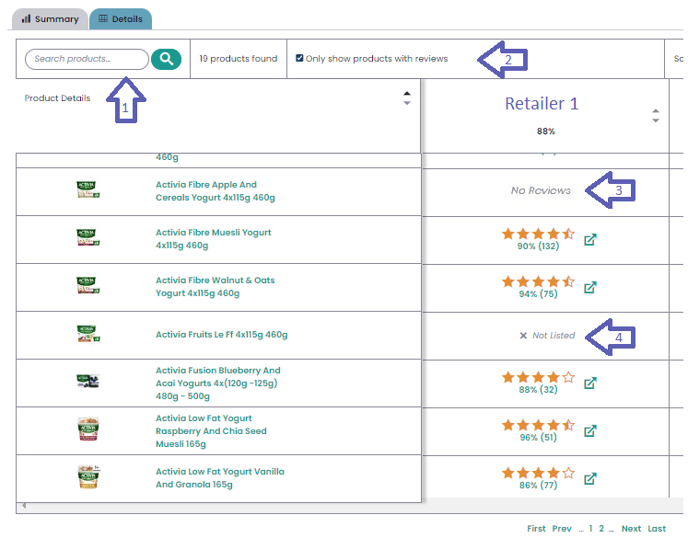Open Activia Fruits Le Ff 4x115g product

click(222, 334)
